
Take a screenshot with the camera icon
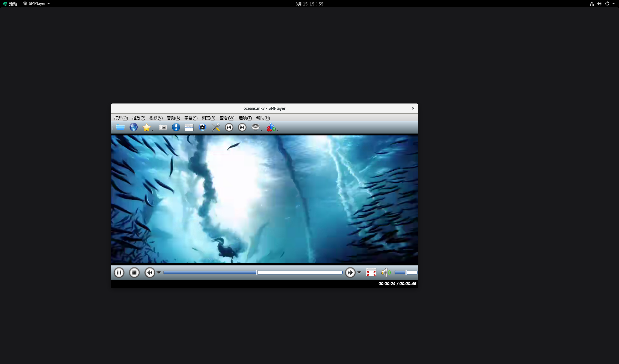click(x=163, y=127)
